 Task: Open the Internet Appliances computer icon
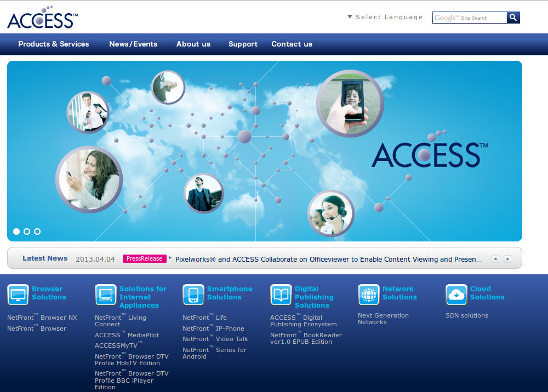pyautogui.click(x=106, y=295)
